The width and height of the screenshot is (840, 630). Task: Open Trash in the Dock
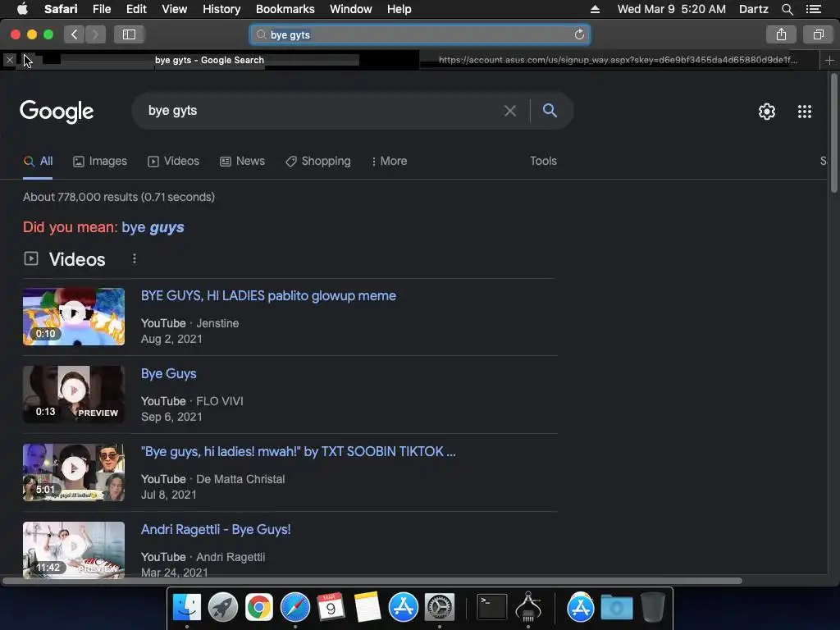coord(652,608)
